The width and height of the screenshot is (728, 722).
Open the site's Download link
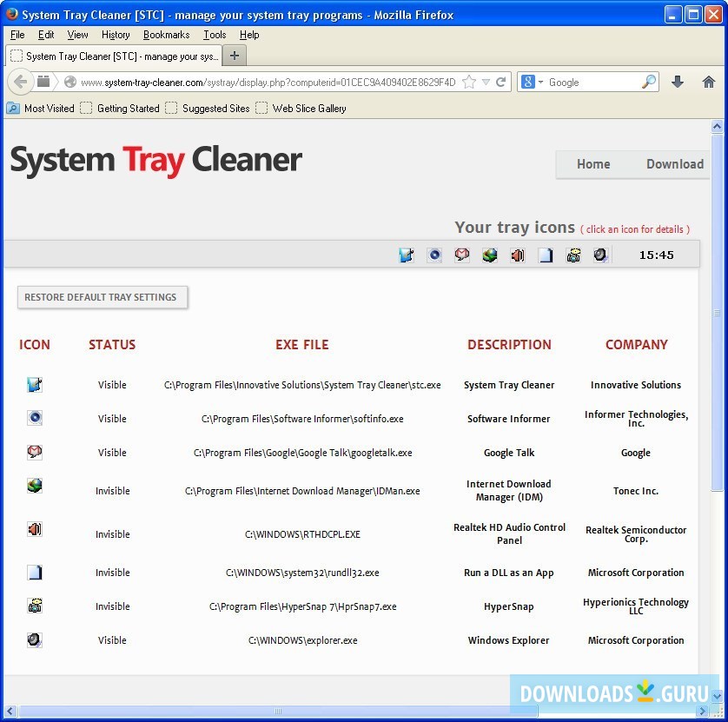tap(675, 164)
